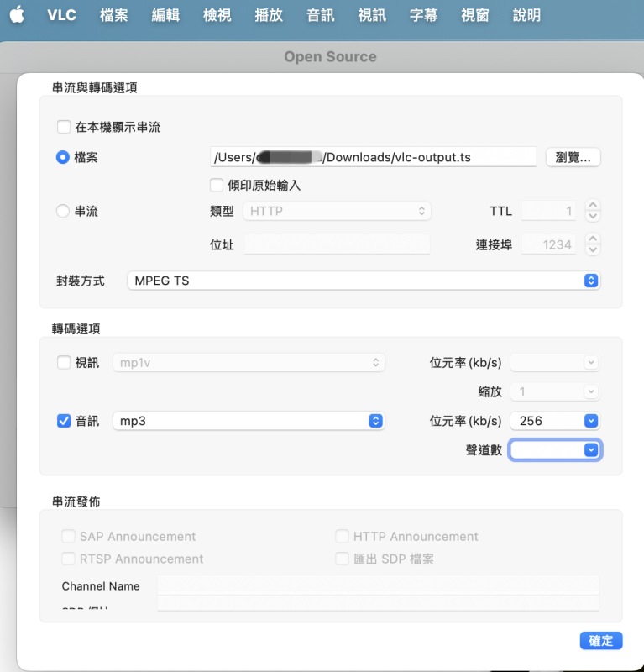Click the 瀏覽... browse button
The height and width of the screenshot is (672, 644).
[x=573, y=157]
